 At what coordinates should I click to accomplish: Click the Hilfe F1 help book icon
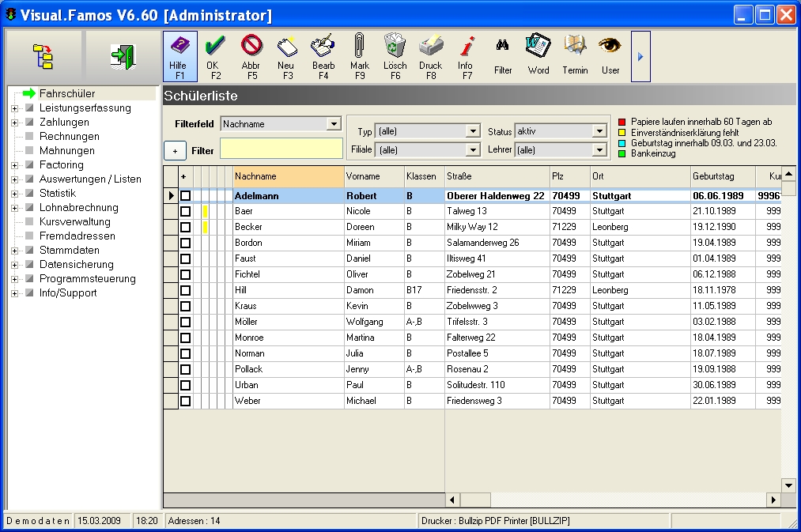180,47
